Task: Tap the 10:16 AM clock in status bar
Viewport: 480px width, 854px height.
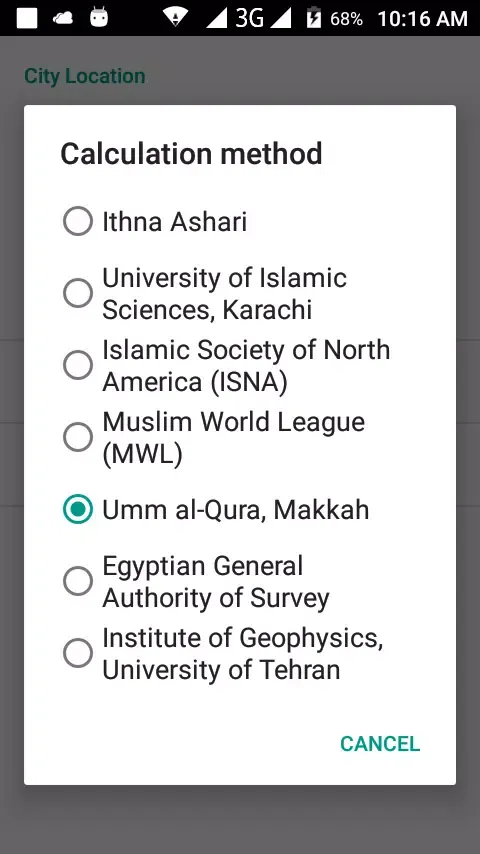Action: coord(423,19)
